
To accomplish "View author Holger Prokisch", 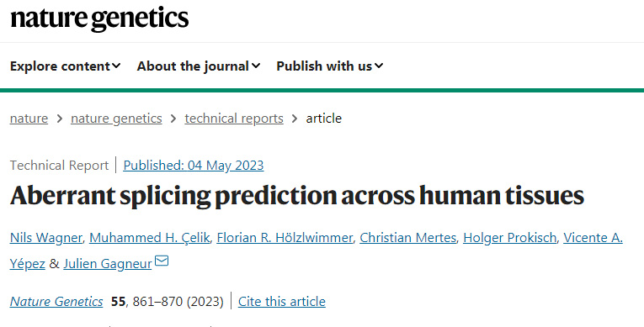I will tap(509, 238).
